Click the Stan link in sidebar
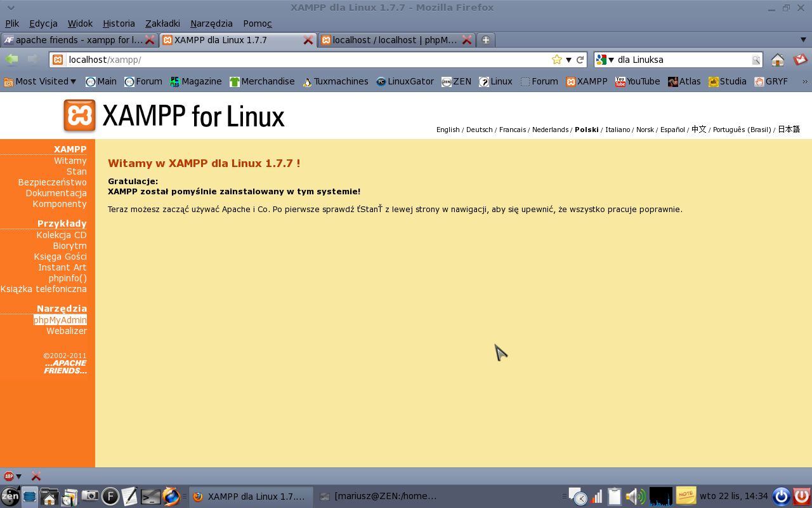 [77, 171]
